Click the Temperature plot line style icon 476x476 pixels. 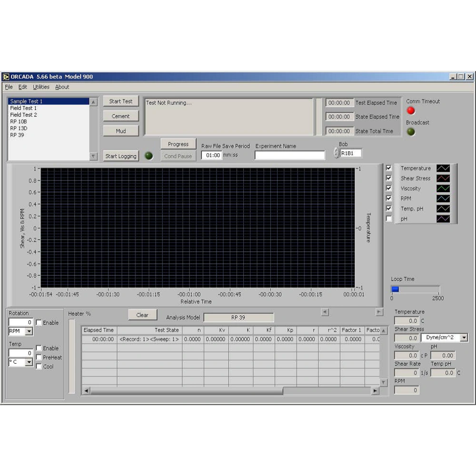[443, 169]
